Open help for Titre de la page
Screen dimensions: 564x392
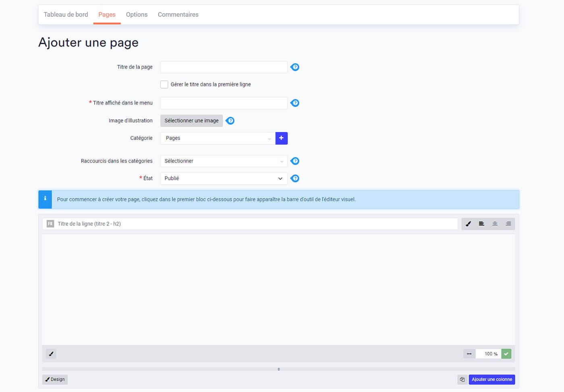click(295, 67)
